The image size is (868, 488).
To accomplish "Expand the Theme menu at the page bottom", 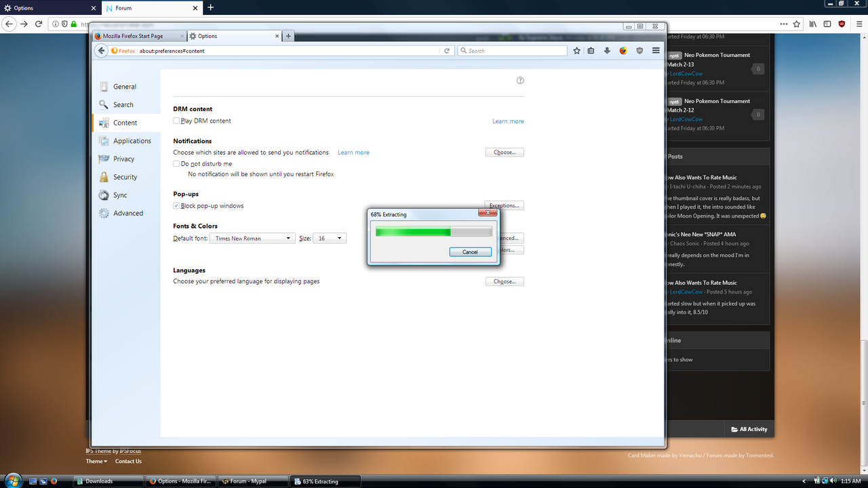I will tap(96, 461).
